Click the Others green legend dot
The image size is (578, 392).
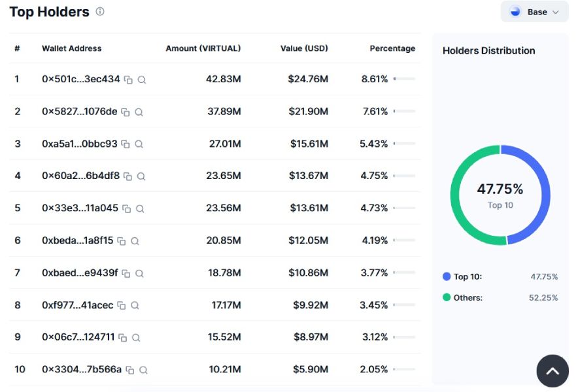[447, 298]
